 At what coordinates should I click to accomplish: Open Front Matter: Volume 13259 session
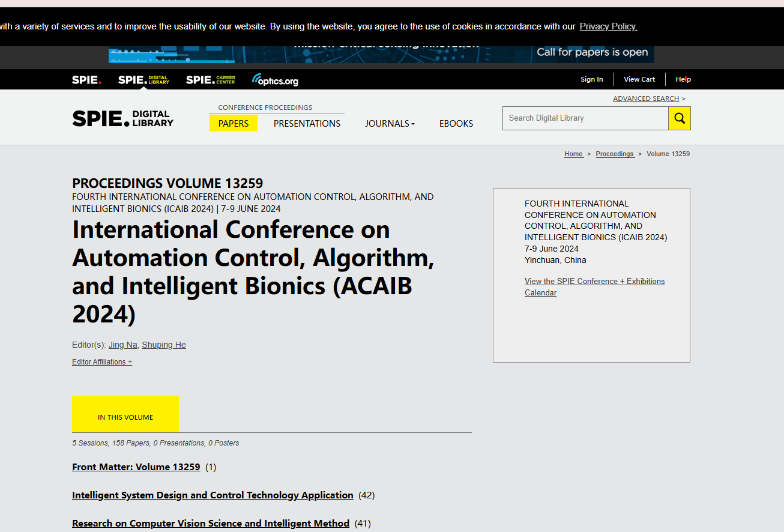point(136,467)
